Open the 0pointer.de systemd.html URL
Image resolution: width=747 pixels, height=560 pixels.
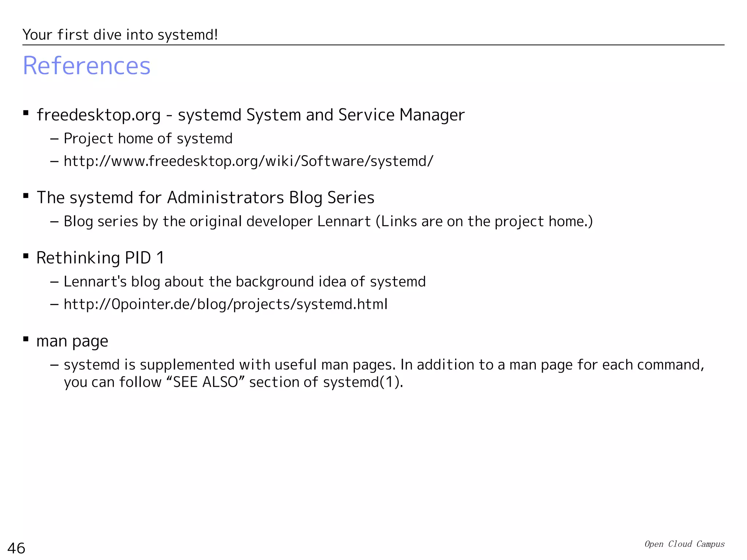point(226,304)
